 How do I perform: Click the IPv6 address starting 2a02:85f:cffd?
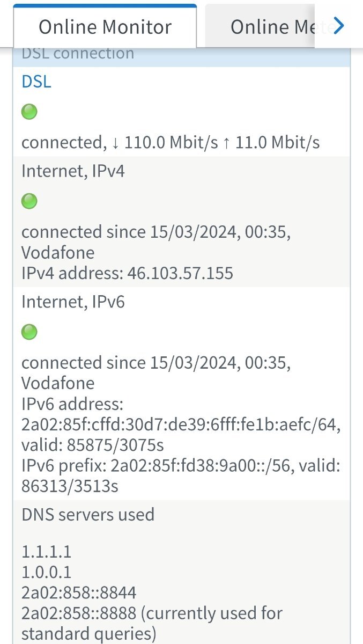(x=181, y=425)
